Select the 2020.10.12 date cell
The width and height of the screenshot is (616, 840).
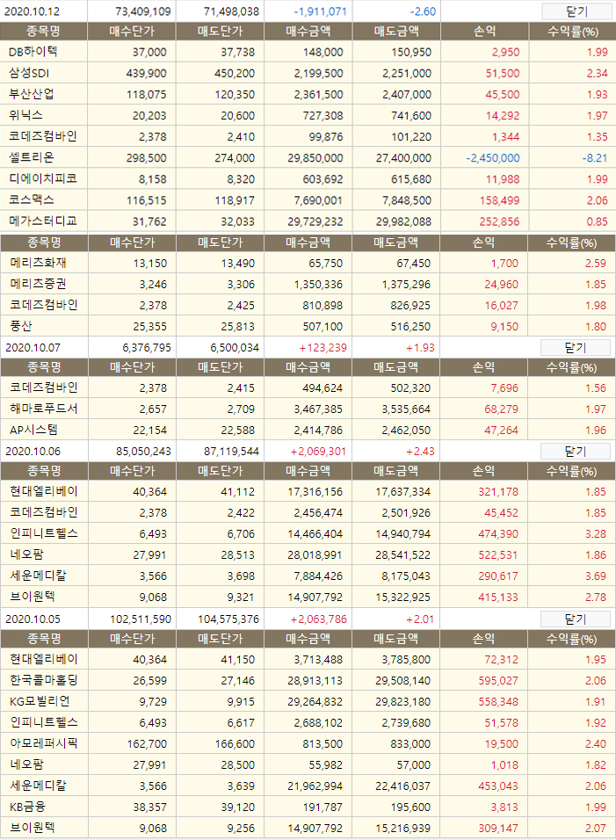coord(33,11)
